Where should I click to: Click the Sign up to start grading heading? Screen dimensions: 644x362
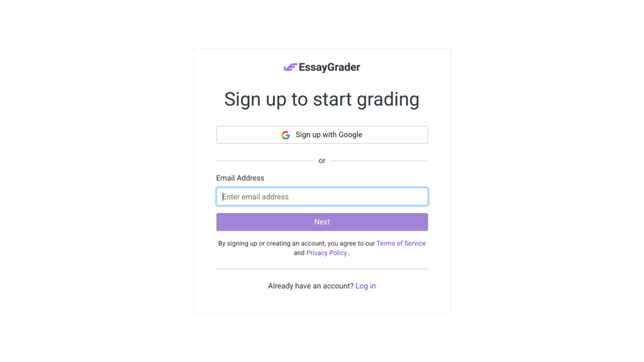point(322,100)
